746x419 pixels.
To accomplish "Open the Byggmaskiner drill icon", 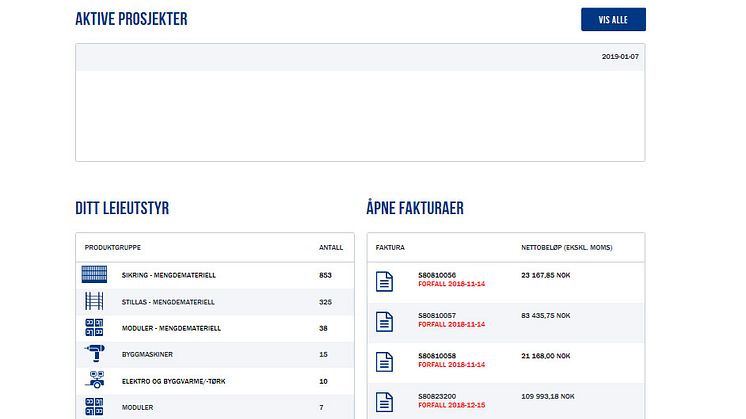I will click(95, 353).
